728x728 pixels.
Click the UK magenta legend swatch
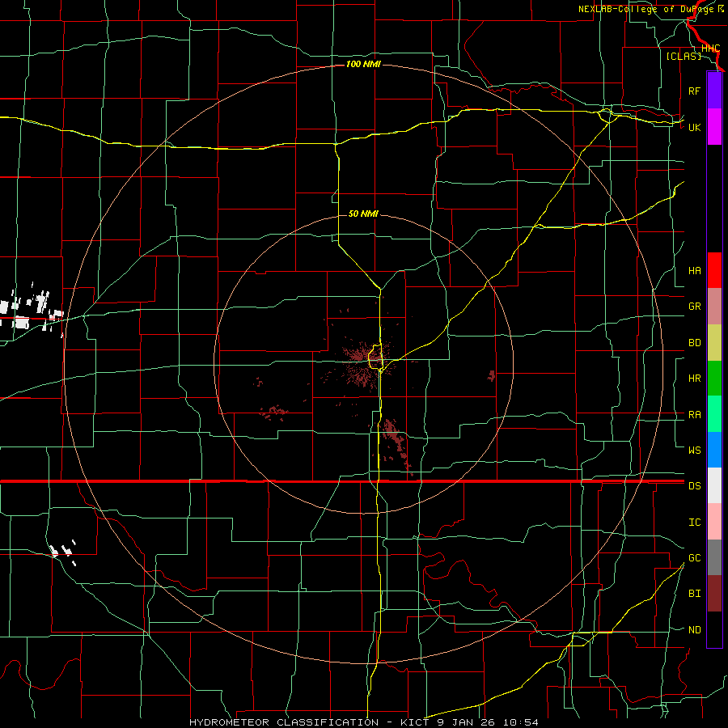[x=714, y=127]
